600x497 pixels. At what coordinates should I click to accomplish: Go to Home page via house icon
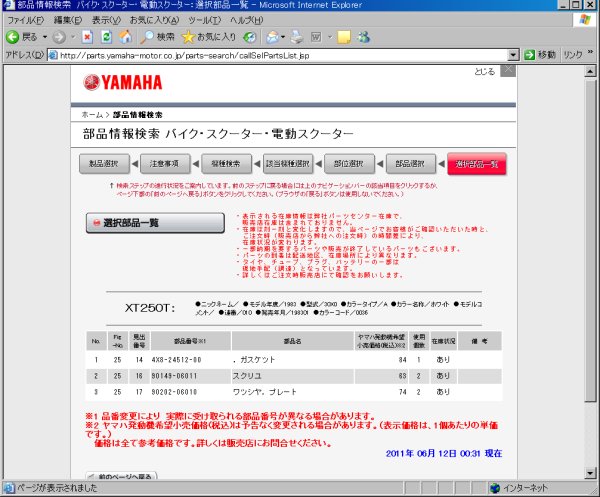[x=125, y=37]
